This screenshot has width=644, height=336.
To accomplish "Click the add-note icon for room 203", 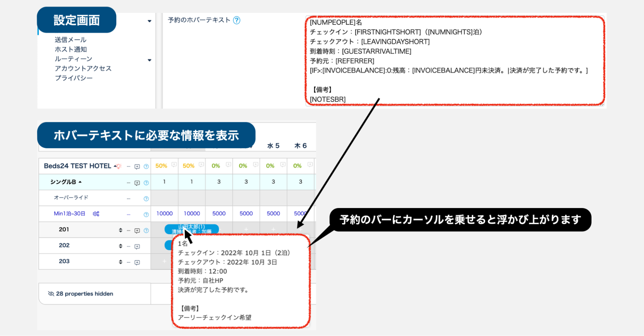I will 137,262.
